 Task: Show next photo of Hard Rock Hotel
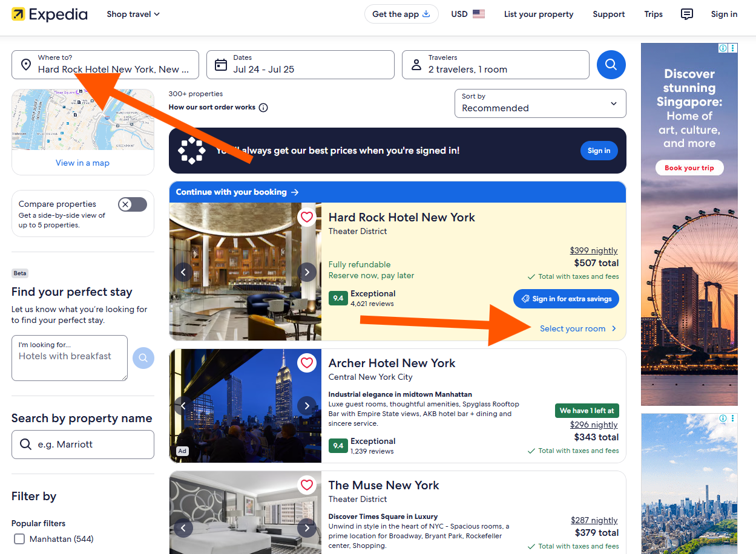tap(307, 272)
